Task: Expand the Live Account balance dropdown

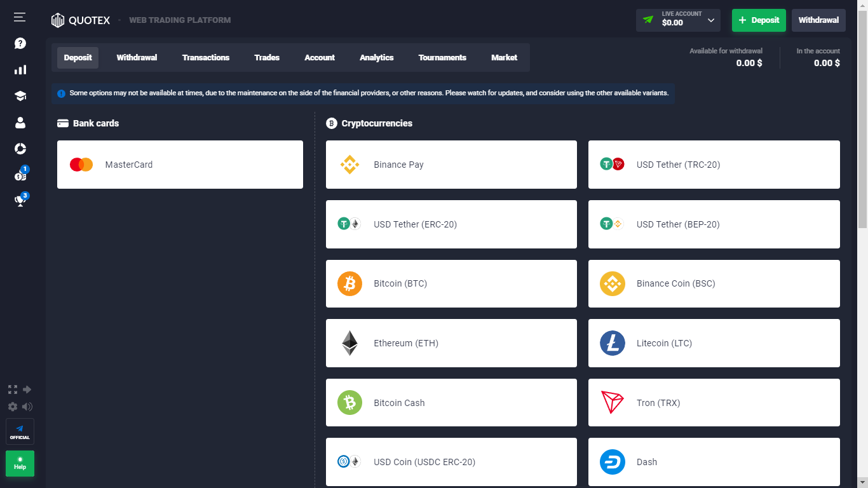Action: click(x=678, y=20)
